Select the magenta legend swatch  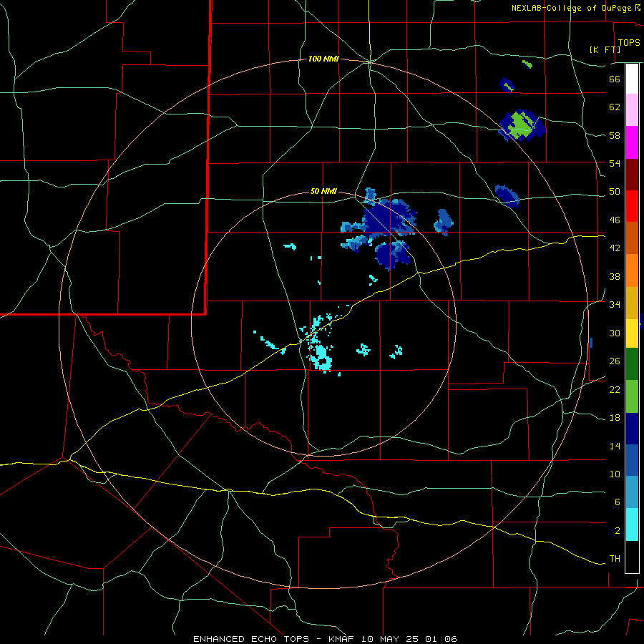tap(632, 142)
